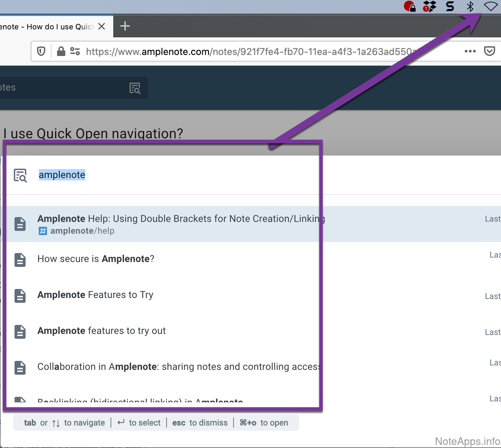501x448 pixels.
Task: Click the S-shaped menu bar icon
Action: click(x=450, y=6)
